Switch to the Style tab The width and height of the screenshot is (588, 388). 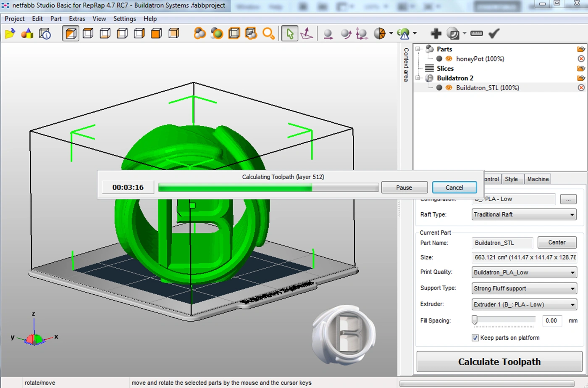coord(511,179)
